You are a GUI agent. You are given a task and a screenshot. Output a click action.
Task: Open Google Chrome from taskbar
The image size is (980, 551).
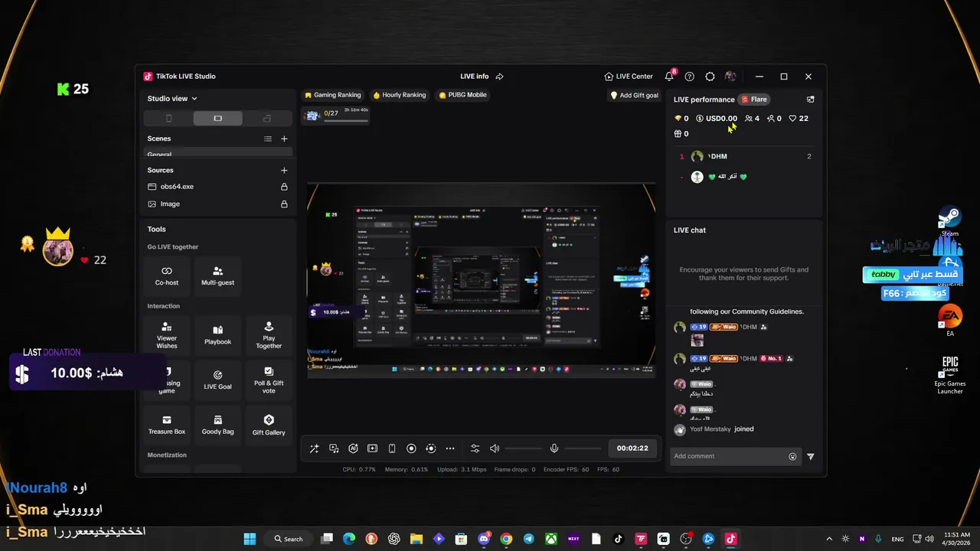[x=506, y=539]
